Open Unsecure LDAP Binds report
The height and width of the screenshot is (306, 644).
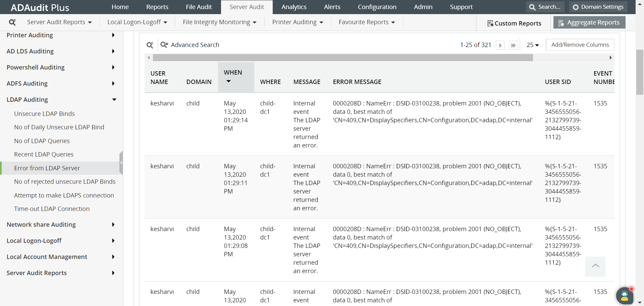(x=44, y=114)
